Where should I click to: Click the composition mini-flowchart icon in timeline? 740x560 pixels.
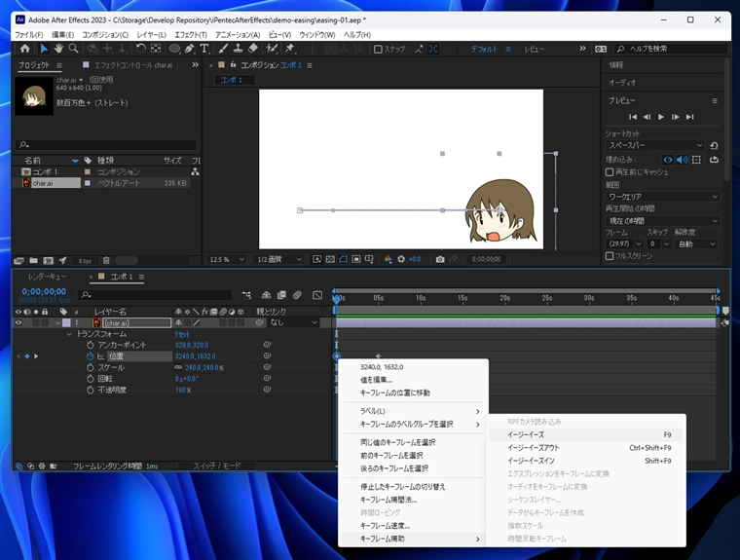click(x=246, y=295)
